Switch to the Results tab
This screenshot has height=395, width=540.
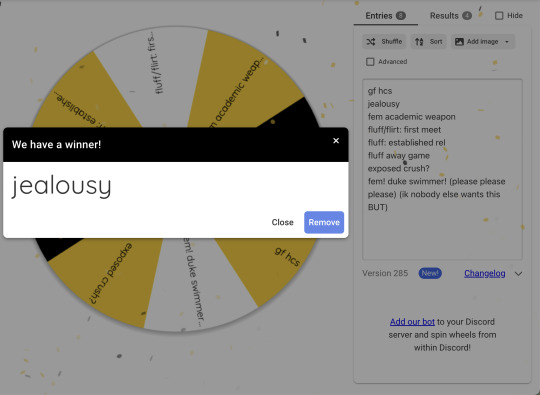pyautogui.click(x=450, y=16)
